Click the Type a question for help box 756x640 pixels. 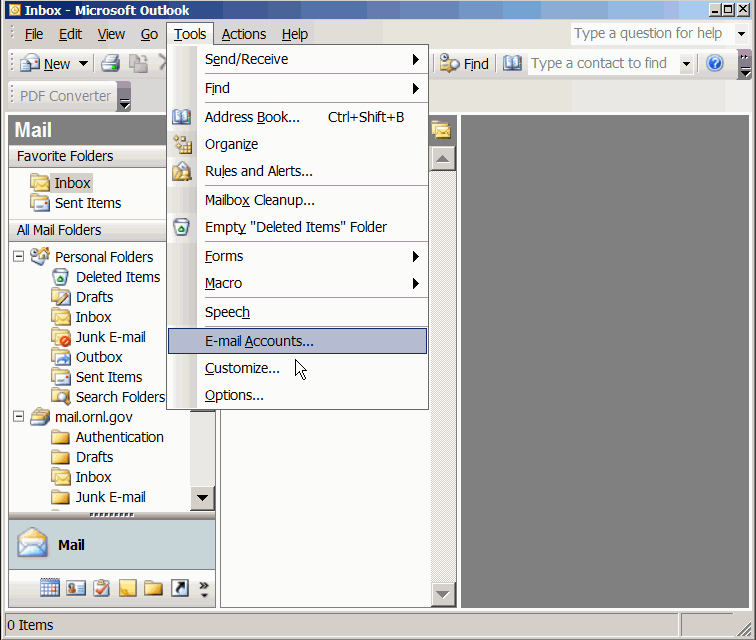tap(652, 34)
